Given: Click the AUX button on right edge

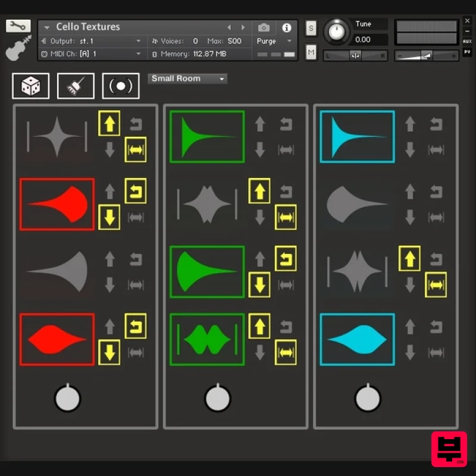Looking at the screenshot, I should 467,41.
